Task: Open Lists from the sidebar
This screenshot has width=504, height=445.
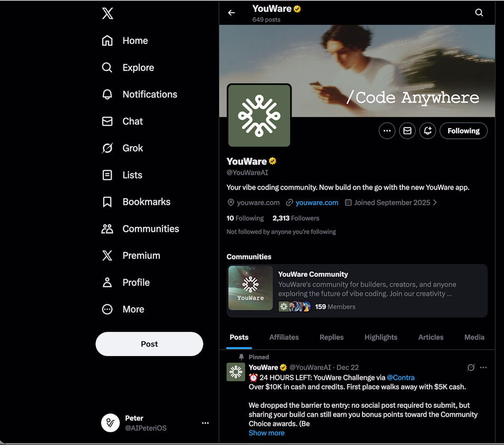Action: click(122, 175)
